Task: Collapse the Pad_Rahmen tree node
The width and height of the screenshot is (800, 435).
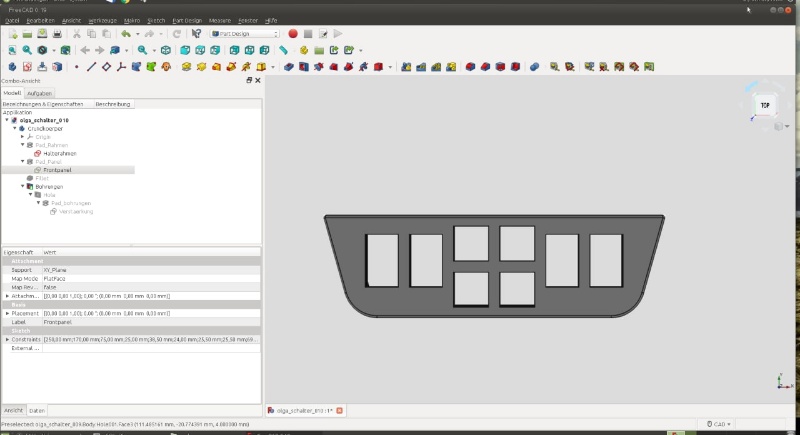Action: 23,145
